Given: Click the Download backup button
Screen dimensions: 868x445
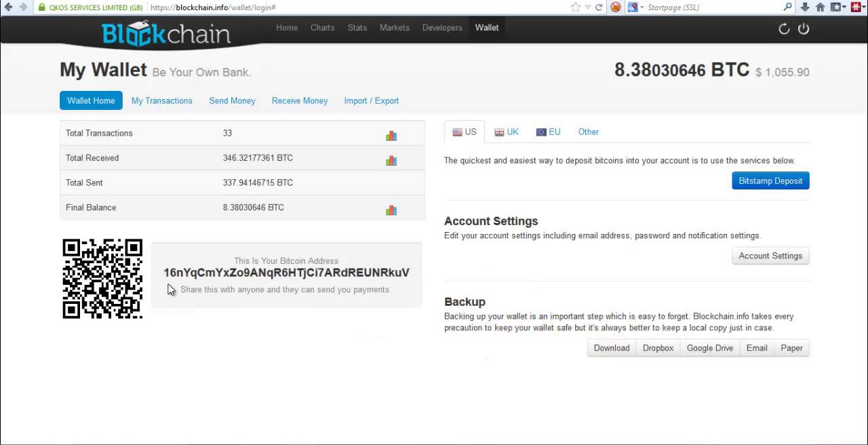Looking at the screenshot, I should point(612,348).
